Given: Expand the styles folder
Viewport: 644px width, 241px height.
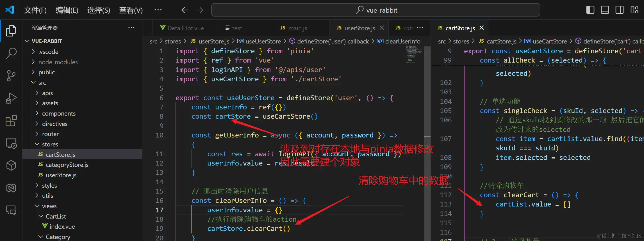Looking at the screenshot, I should [82, 185].
